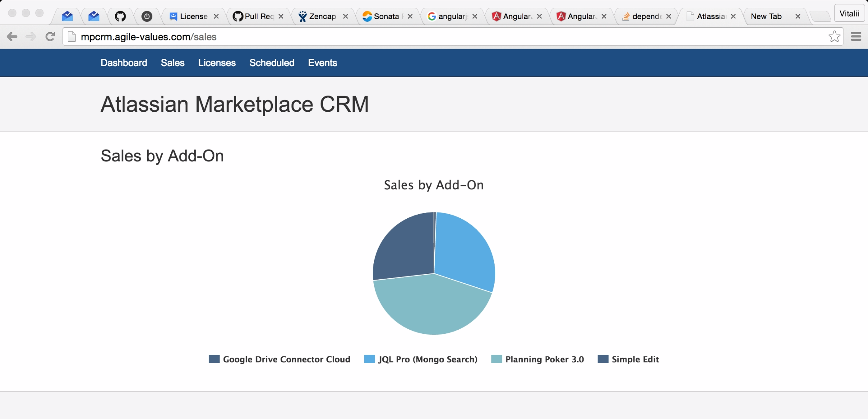Open the second pinned mail tab

[94, 16]
